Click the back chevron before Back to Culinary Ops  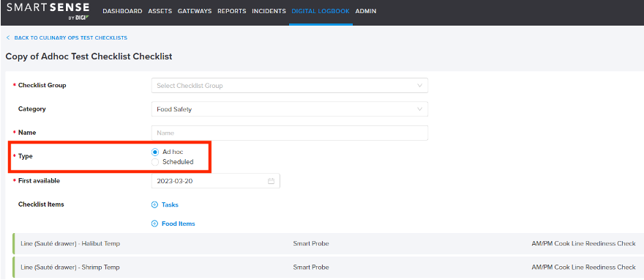(8, 38)
